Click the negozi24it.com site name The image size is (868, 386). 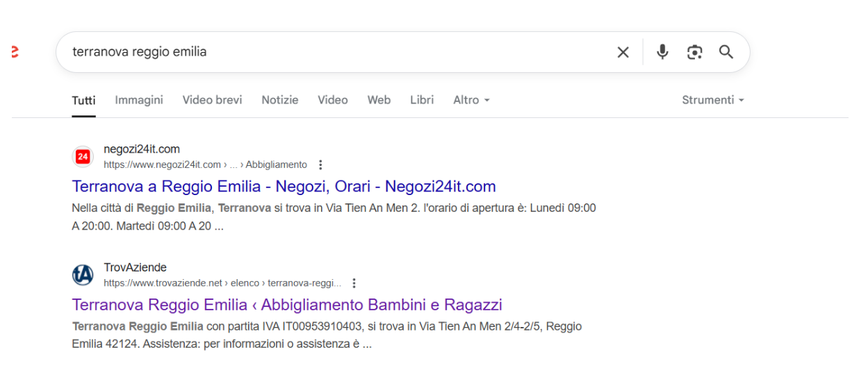point(142,149)
